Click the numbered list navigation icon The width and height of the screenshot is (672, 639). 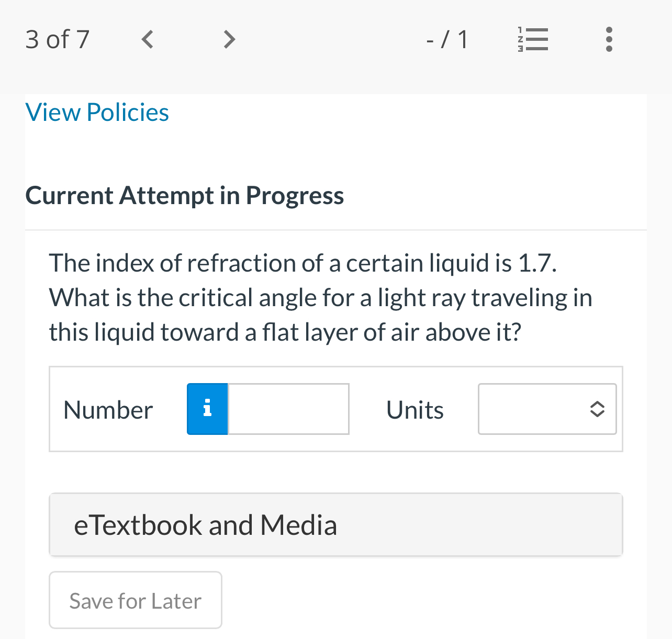click(x=532, y=39)
